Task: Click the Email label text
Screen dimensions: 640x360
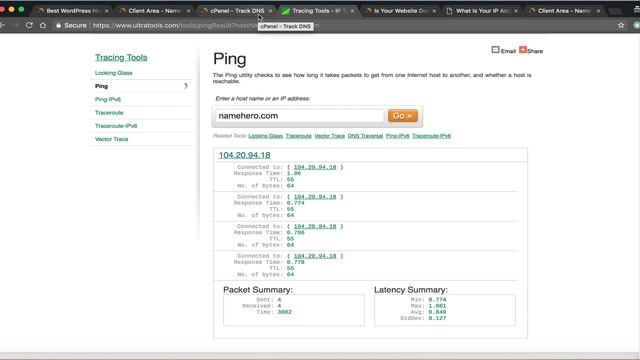Action: tap(508, 51)
